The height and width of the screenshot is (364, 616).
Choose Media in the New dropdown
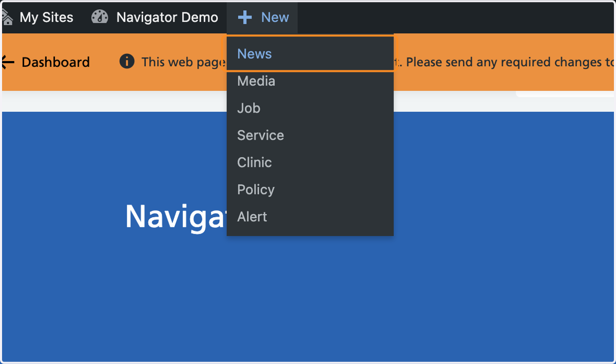tap(310, 81)
